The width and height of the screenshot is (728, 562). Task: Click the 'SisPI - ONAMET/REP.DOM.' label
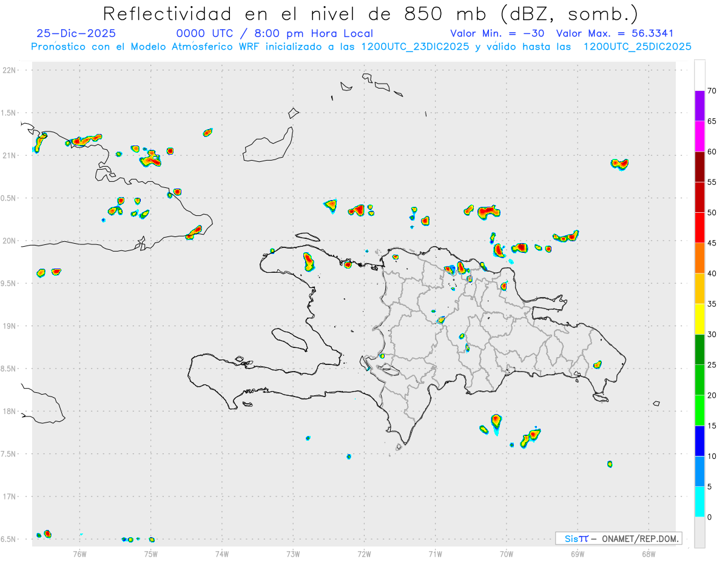619,538
